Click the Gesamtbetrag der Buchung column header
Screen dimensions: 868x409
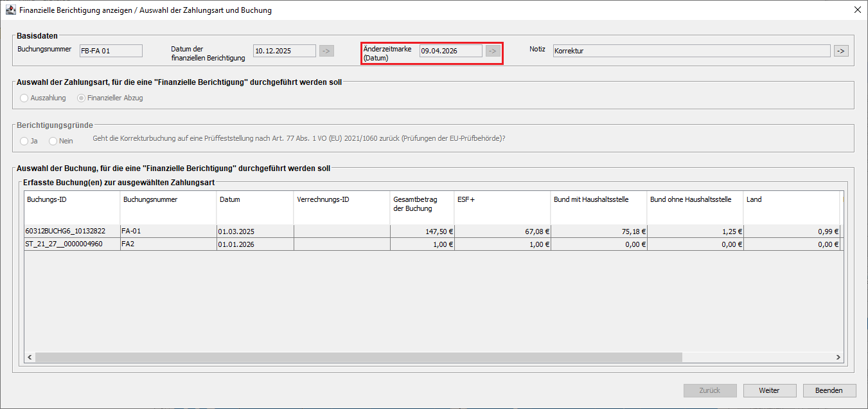click(421, 204)
